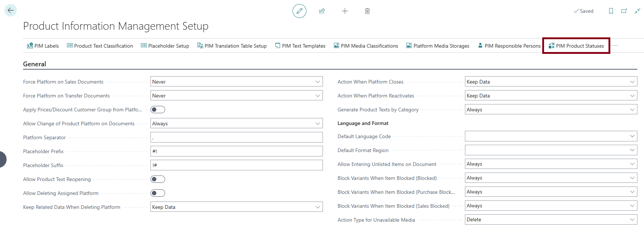Click the Platform Media Storages icon

409,45
